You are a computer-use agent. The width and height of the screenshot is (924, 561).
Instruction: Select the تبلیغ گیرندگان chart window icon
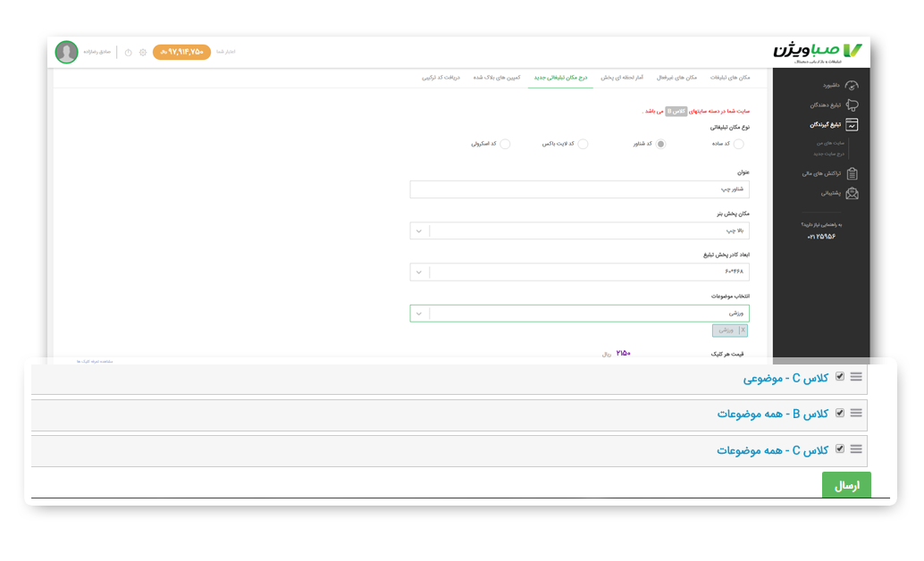pos(852,124)
